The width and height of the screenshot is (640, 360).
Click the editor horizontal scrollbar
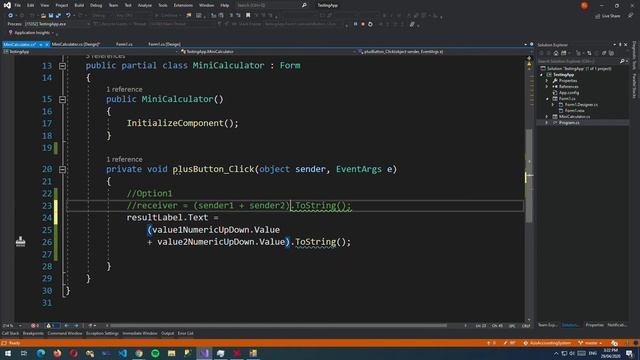click(x=279, y=325)
